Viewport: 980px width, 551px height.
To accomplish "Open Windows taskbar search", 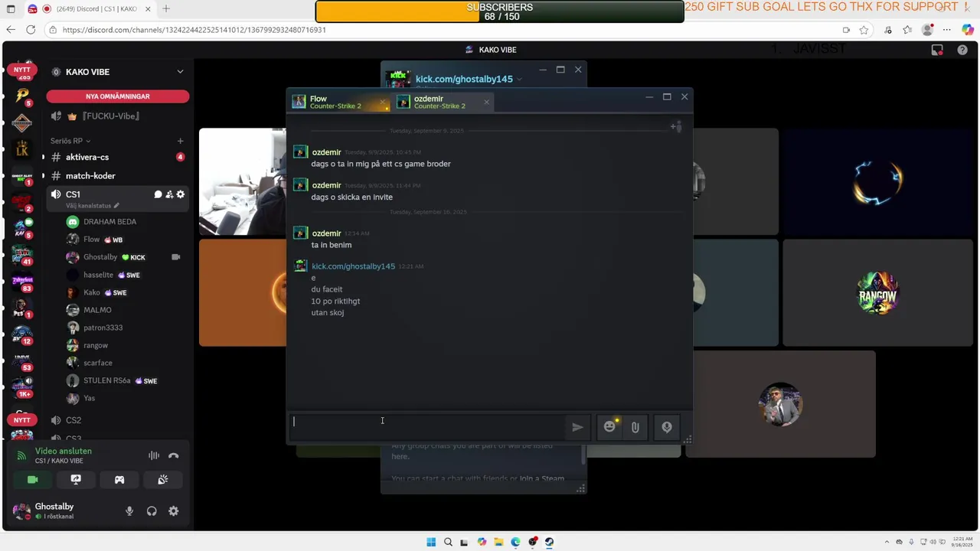I will pos(448,542).
